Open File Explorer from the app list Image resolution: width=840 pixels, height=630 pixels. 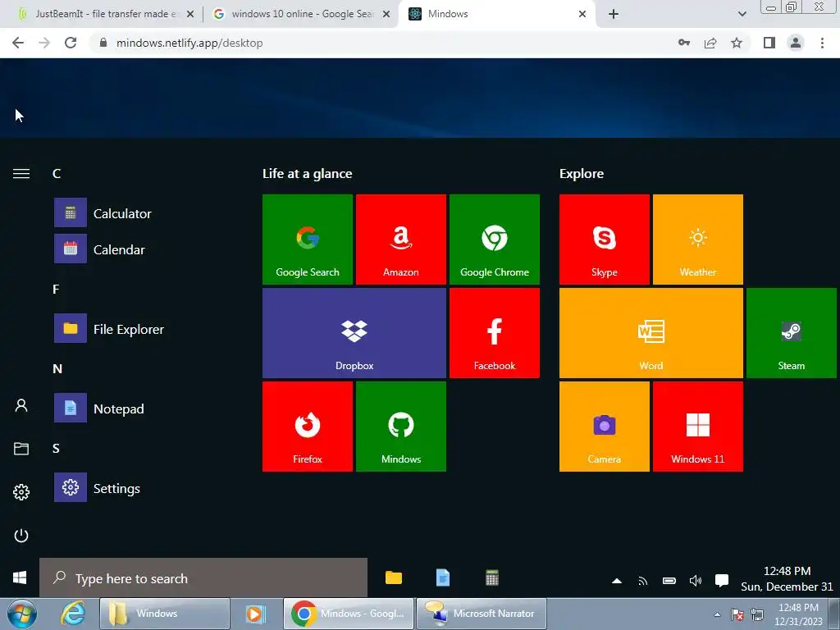[109, 328]
